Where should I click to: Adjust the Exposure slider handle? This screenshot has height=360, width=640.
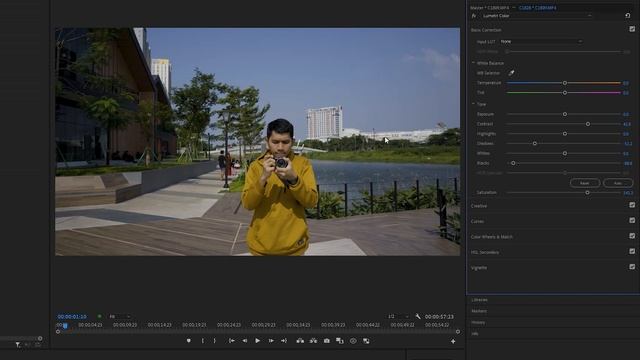coord(565,114)
